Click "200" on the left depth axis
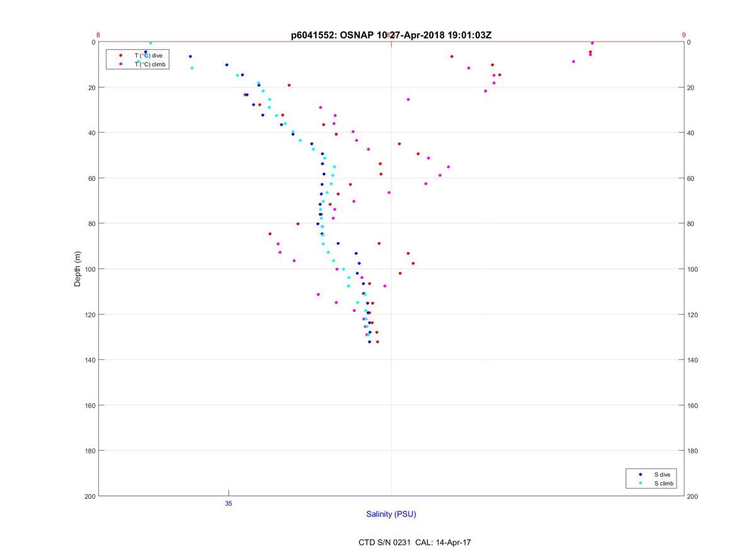The height and width of the screenshot is (558, 756). tap(89, 496)
